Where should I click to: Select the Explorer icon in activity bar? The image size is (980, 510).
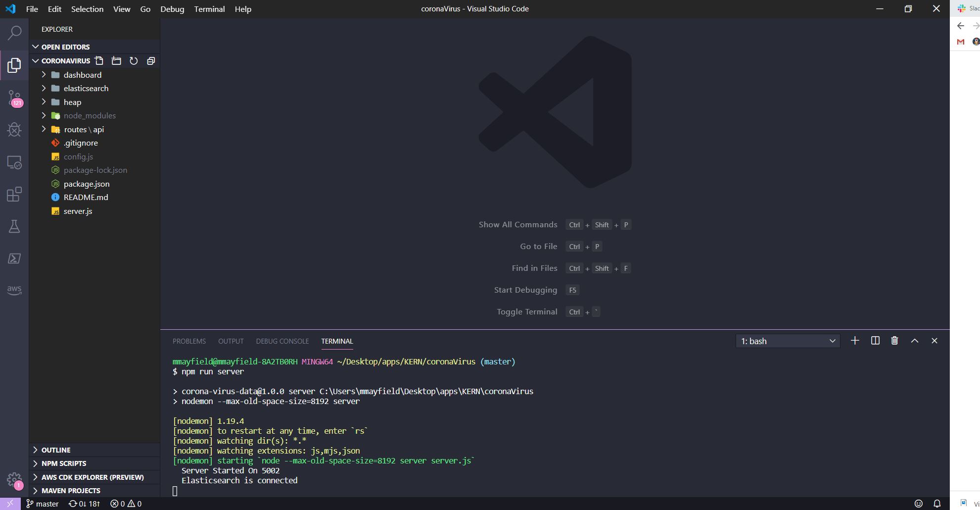(14, 65)
